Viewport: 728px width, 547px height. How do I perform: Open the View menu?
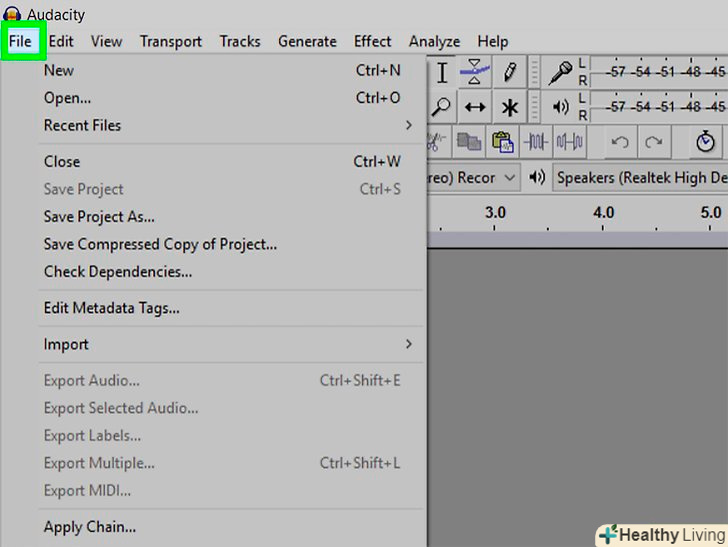pyautogui.click(x=106, y=41)
